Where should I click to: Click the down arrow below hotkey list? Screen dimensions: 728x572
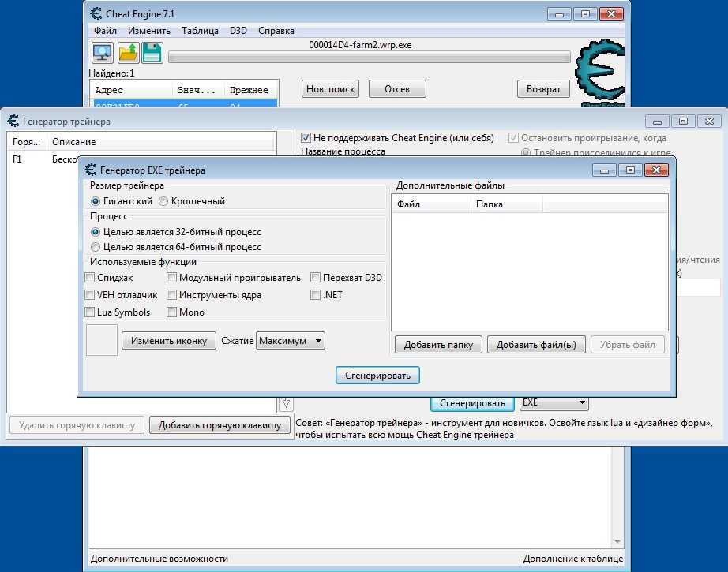coord(286,404)
